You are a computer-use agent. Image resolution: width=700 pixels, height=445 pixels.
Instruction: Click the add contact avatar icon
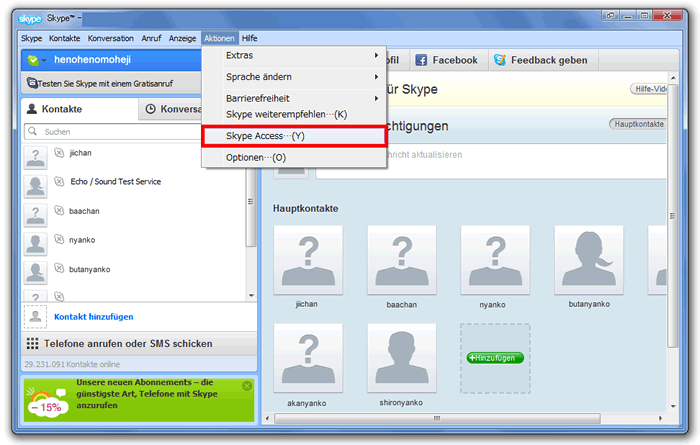pos(35,317)
